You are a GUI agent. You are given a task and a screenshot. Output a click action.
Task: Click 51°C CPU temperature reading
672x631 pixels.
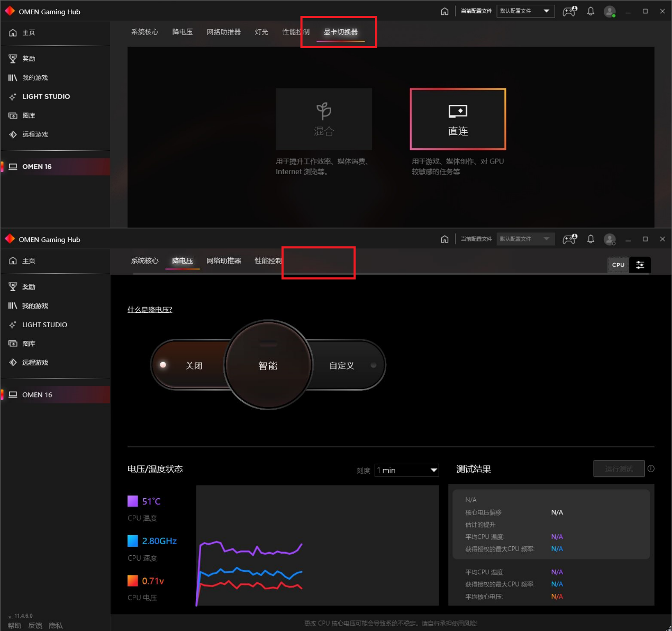click(x=151, y=501)
